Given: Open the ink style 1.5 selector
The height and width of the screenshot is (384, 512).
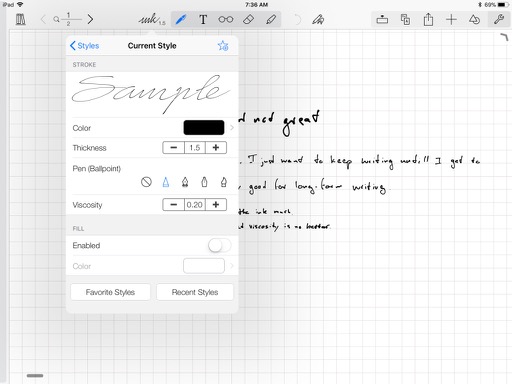Looking at the screenshot, I should coord(152,19).
